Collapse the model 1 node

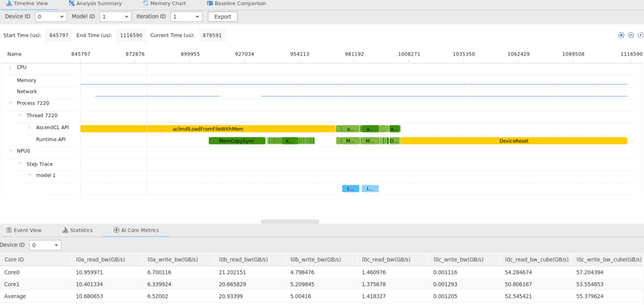pos(30,175)
